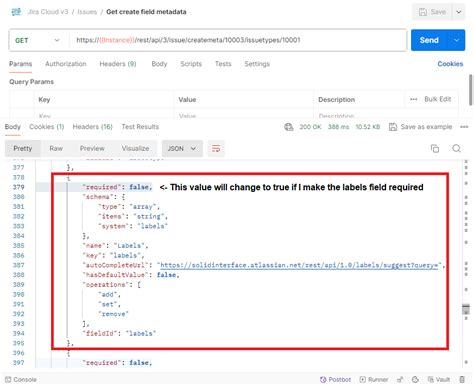Viewport: 474px width, 386px height.
Task: Open the Console panel
Action: coord(21,379)
